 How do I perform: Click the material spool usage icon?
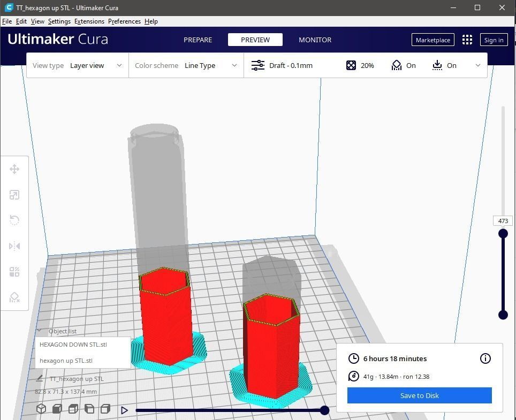point(353,376)
